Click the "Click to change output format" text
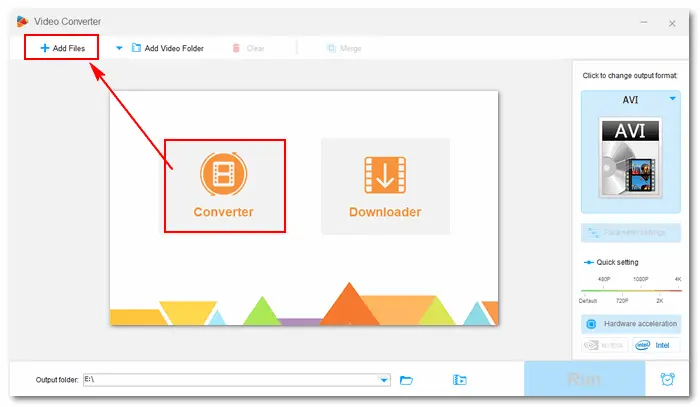Screen dimensions: 700x407 [630, 75]
